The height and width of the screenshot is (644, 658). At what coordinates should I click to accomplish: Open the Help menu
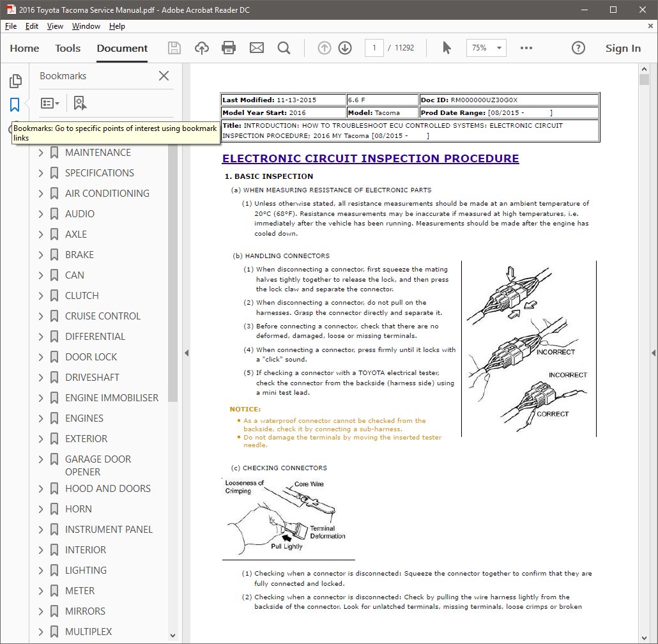(x=117, y=26)
